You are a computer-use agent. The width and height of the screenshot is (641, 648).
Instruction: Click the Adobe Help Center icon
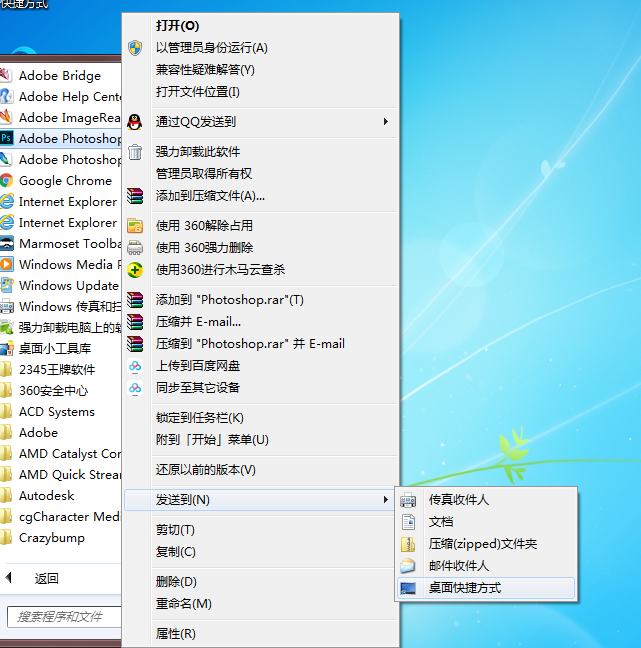point(5,96)
